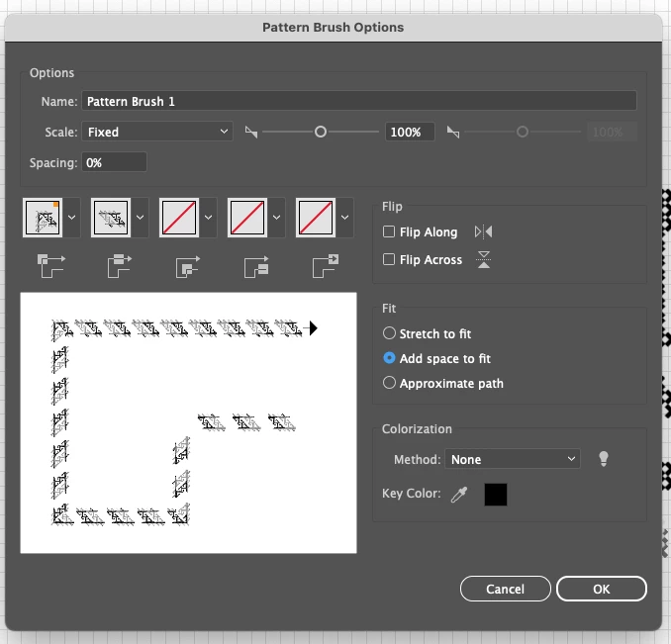Click the end tile position icon
671x644 pixels.
[326, 266]
